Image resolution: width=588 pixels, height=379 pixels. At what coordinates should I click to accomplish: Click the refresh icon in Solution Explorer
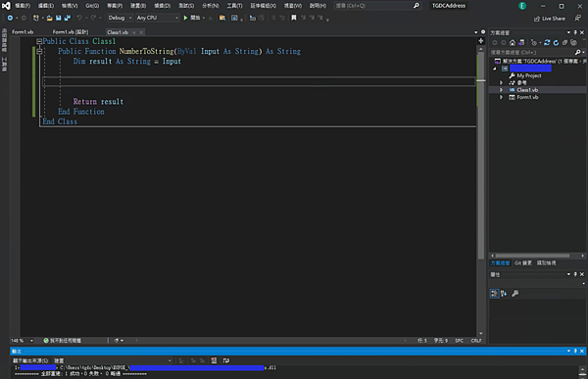[556, 42]
